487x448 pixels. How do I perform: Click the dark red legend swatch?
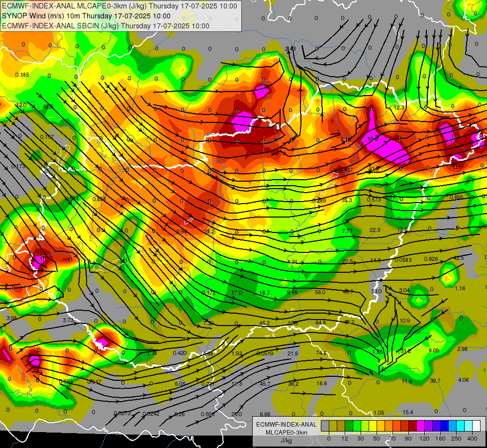point(412,426)
